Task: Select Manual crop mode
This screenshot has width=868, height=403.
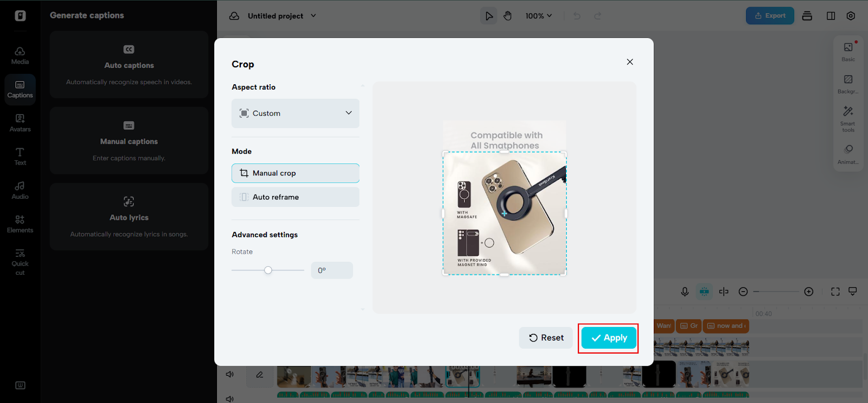Action: point(295,173)
